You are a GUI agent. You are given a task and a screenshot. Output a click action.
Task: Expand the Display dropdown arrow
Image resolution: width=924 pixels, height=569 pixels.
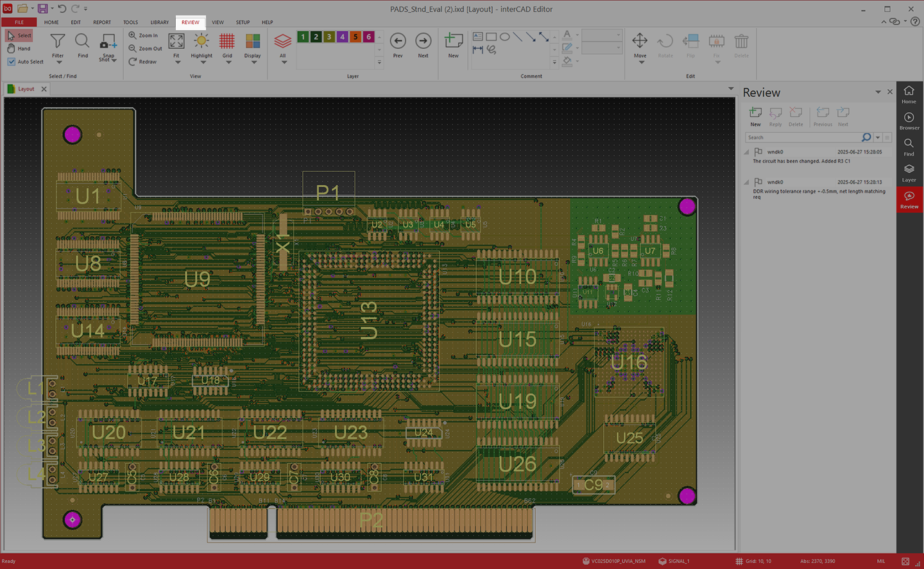[254, 63]
